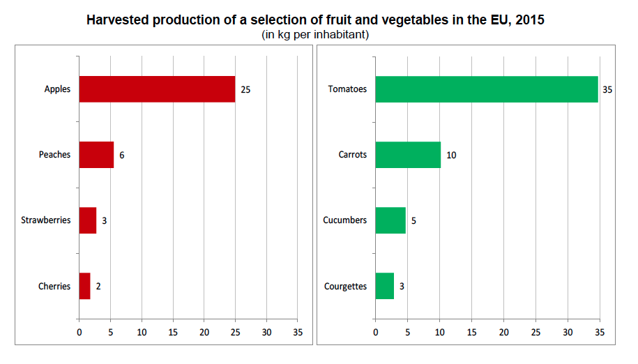Select the Cucumbers bar
This screenshot has width=638, height=364.
(x=390, y=220)
